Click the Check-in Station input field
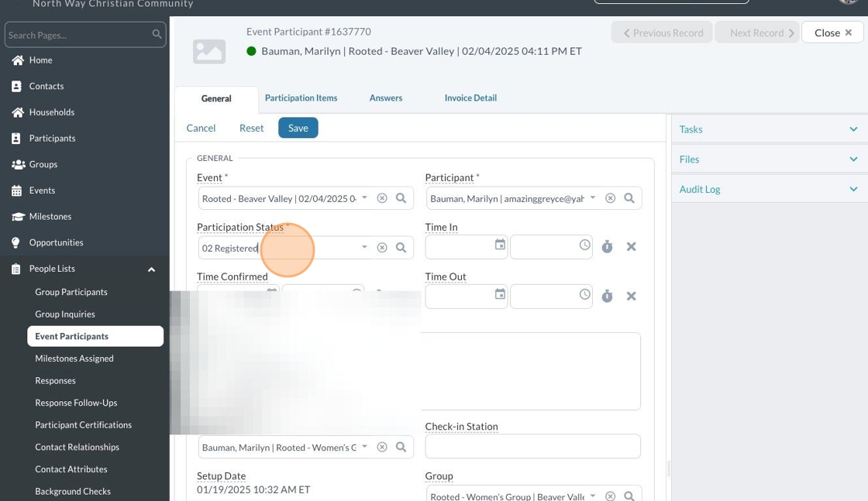 point(532,446)
